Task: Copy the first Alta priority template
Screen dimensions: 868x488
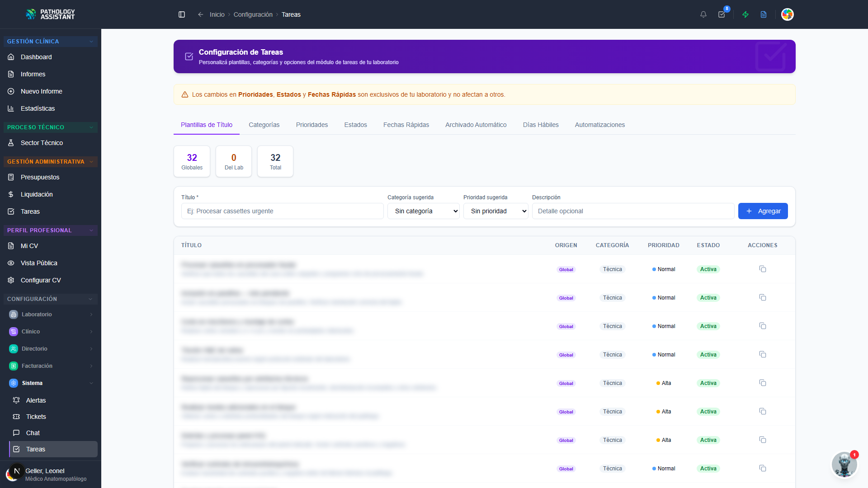Action: 763,383
